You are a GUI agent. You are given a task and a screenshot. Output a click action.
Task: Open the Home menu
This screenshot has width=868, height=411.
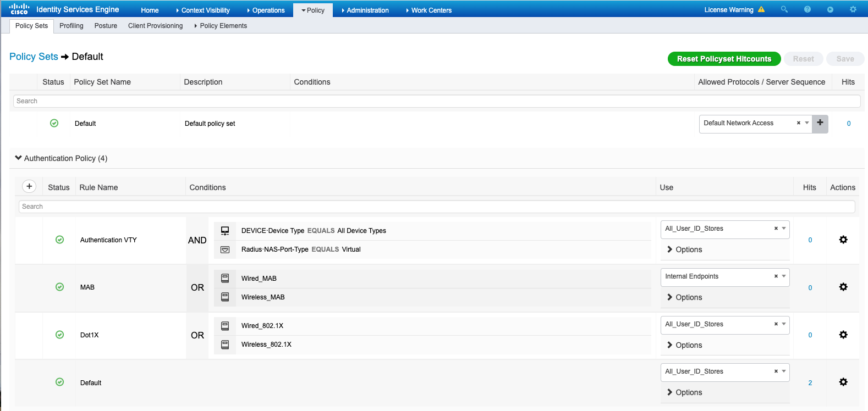pos(150,10)
